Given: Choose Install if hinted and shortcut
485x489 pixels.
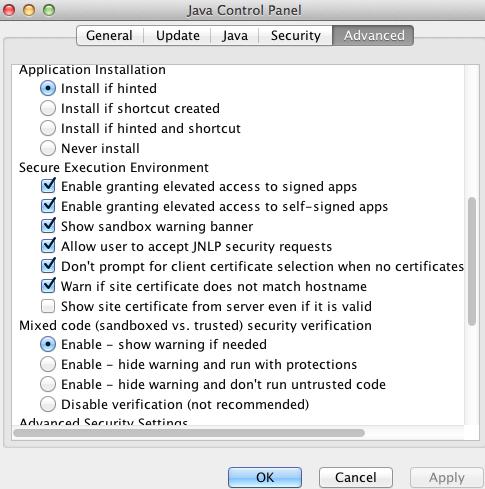Looking at the screenshot, I should coord(48,128).
